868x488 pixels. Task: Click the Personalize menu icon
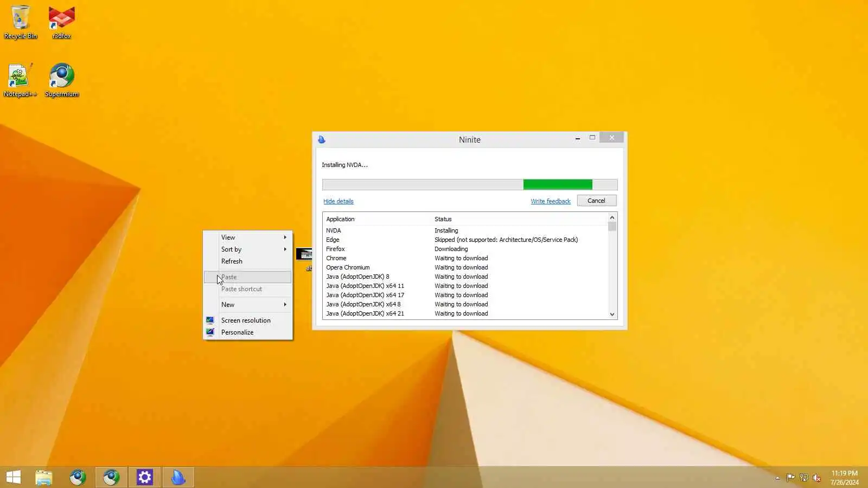pyautogui.click(x=210, y=332)
